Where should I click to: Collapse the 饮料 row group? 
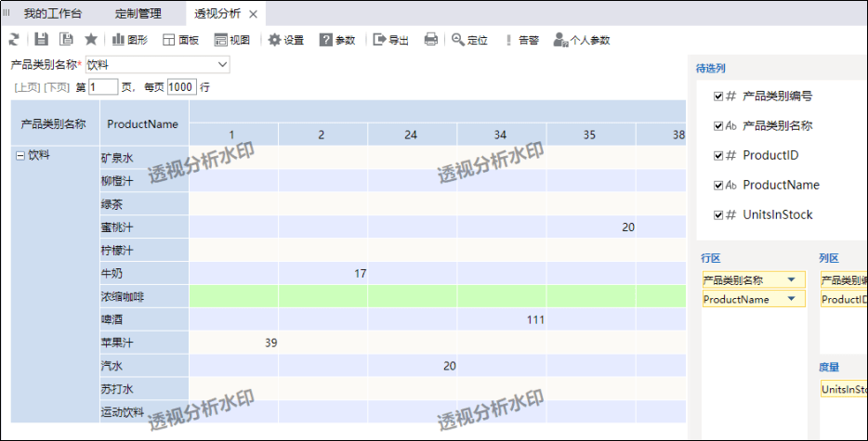[20, 156]
